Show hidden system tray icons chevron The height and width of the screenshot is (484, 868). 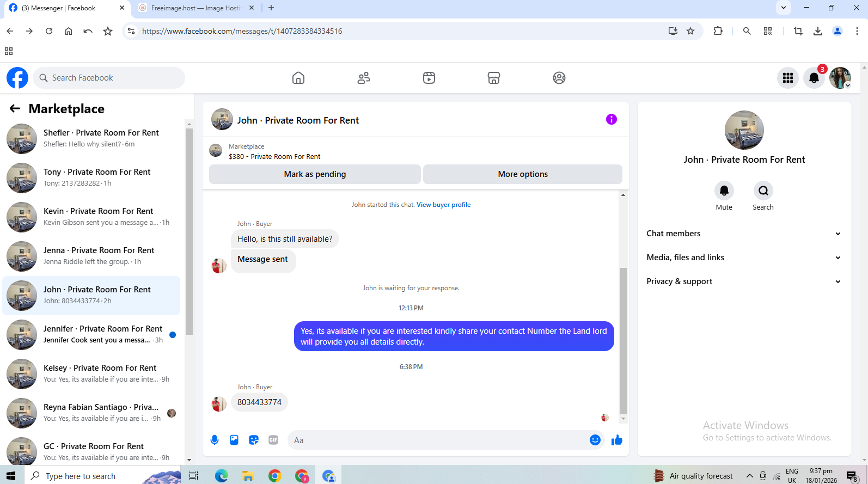pyautogui.click(x=750, y=476)
